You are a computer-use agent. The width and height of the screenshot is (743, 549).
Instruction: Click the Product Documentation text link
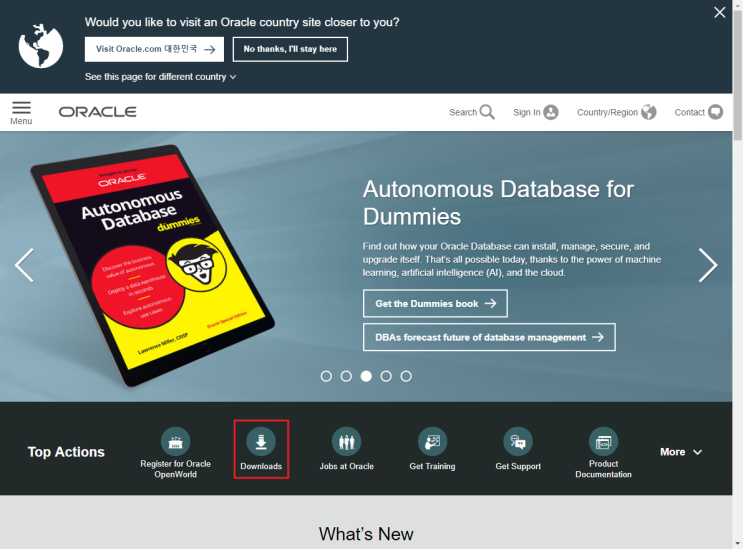(x=603, y=469)
